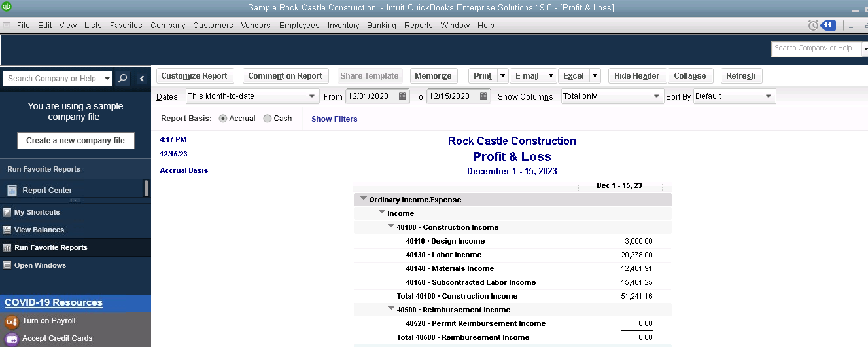The width and height of the screenshot is (868, 347).
Task: Open the Show Columns dropdown
Action: click(x=657, y=96)
